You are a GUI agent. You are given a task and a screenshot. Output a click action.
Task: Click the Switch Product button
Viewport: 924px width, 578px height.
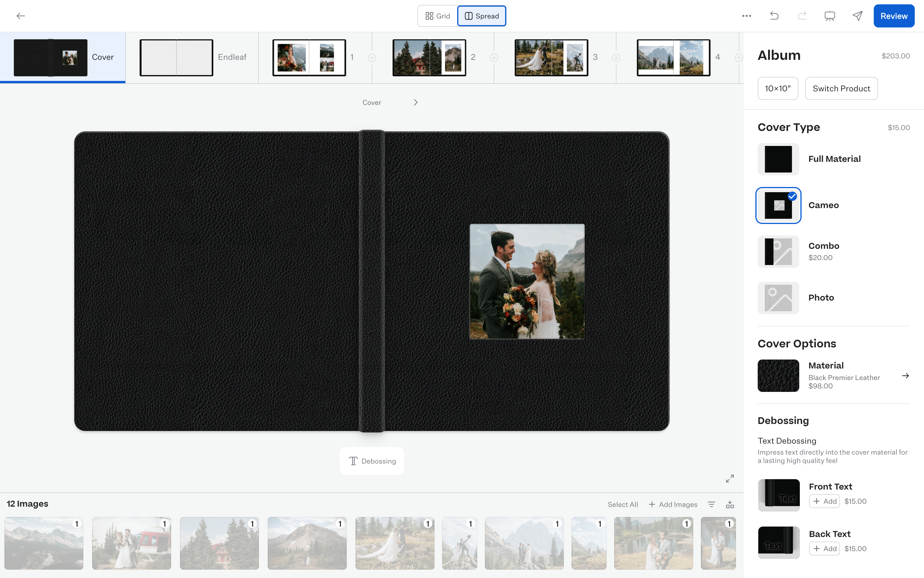[841, 88]
